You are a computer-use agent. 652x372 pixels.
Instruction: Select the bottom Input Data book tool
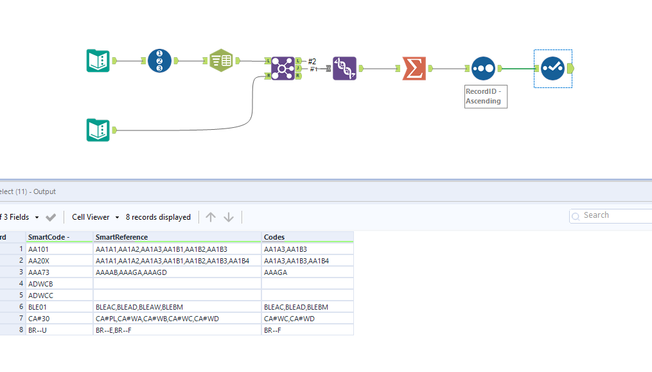point(98,130)
